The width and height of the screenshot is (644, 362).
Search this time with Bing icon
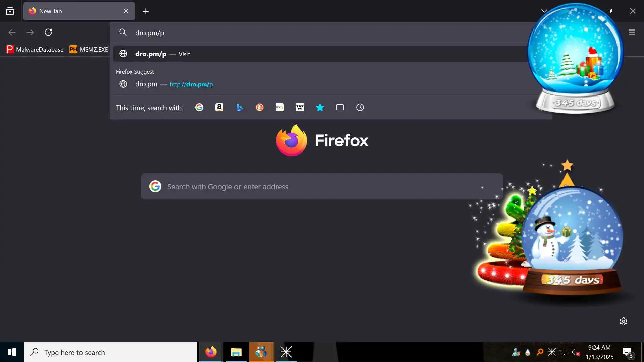(239, 107)
